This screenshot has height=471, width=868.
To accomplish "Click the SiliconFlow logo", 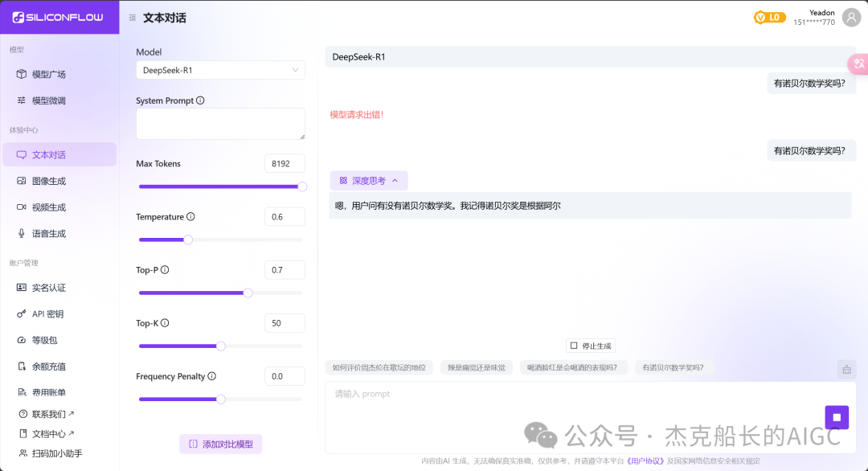I will [x=58, y=17].
